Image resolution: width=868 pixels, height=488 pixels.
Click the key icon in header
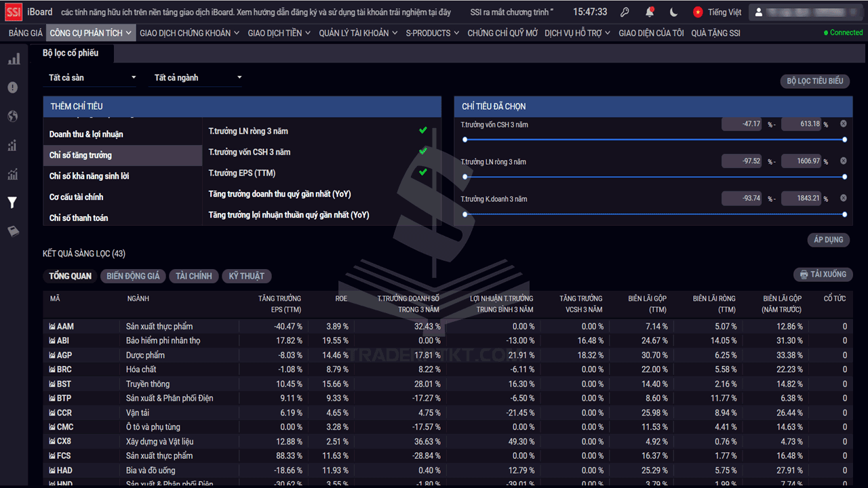pyautogui.click(x=625, y=12)
